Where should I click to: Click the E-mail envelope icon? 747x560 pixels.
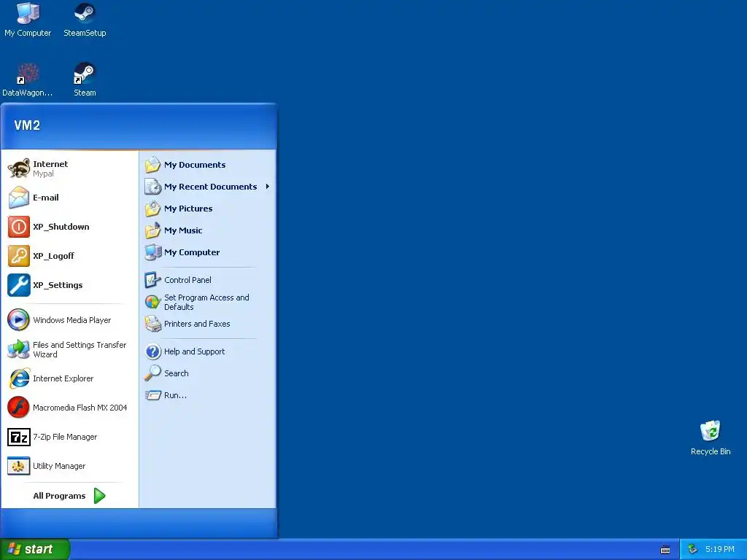[18, 198]
